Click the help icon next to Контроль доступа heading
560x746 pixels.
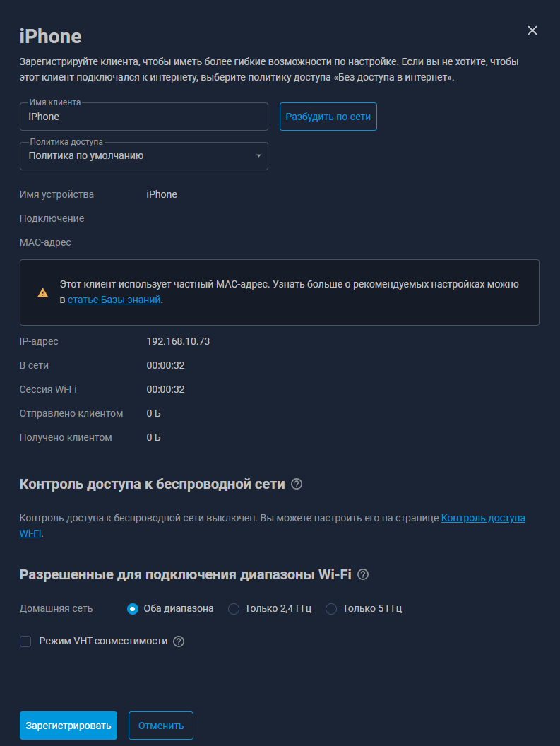coord(297,485)
